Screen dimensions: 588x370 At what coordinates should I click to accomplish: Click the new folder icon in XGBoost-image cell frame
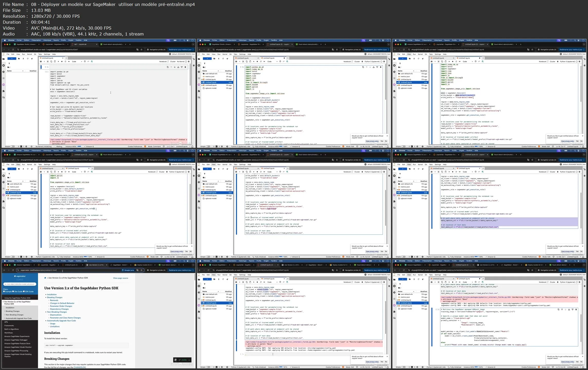[x=410, y=279]
